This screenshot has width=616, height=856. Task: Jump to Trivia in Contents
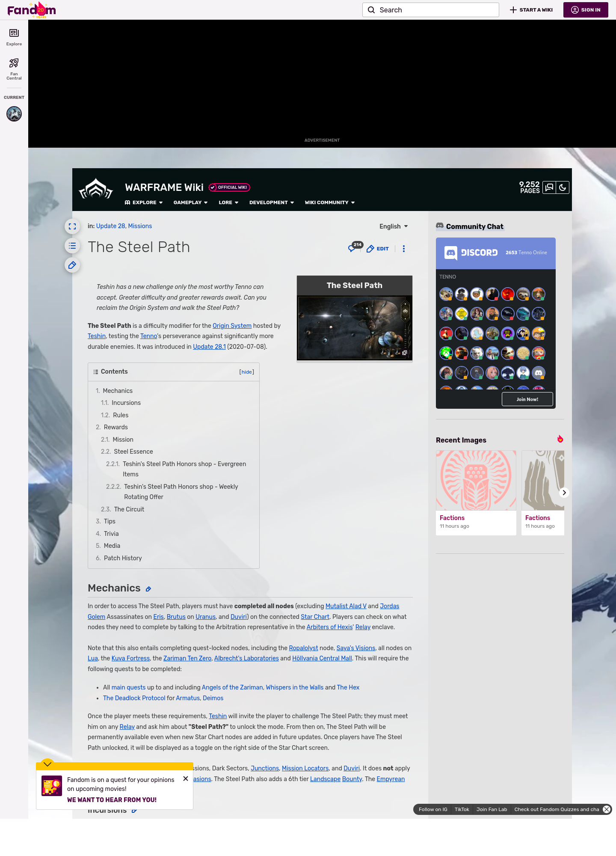tap(111, 534)
